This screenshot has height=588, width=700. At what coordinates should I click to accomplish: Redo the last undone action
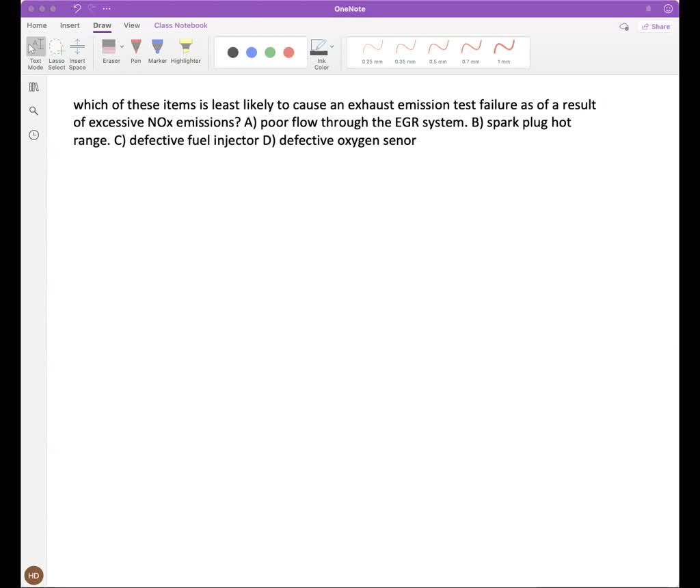[92, 8]
